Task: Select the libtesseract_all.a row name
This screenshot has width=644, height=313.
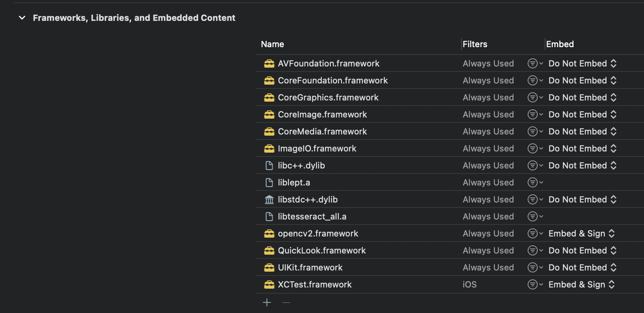Action: 312,216
